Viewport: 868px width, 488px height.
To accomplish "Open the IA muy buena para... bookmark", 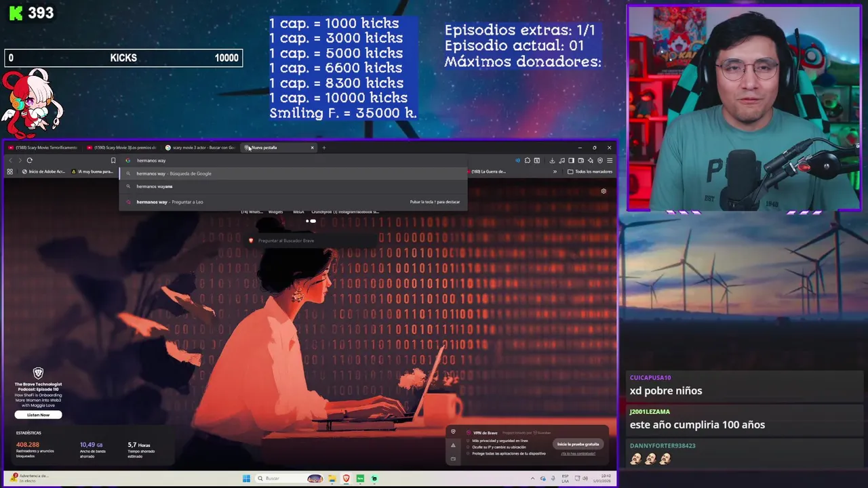I will click(x=93, y=171).
